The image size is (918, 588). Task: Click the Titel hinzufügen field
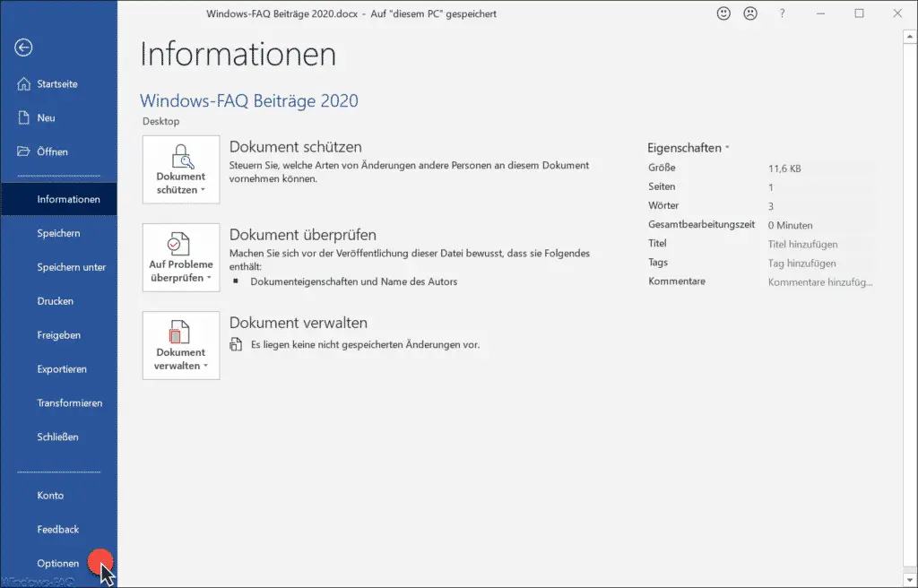point(821,244)
